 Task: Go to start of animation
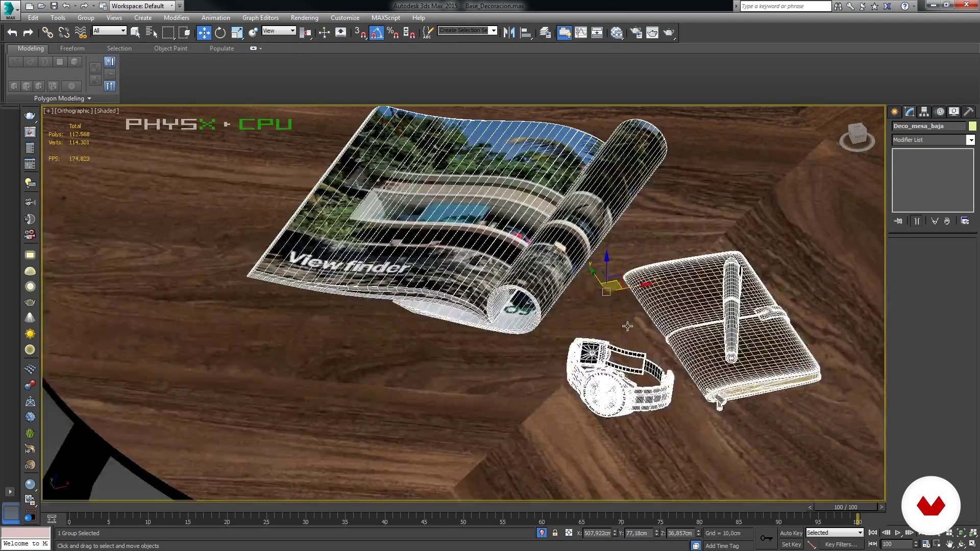pyautogui.click(x=873, y=533)
